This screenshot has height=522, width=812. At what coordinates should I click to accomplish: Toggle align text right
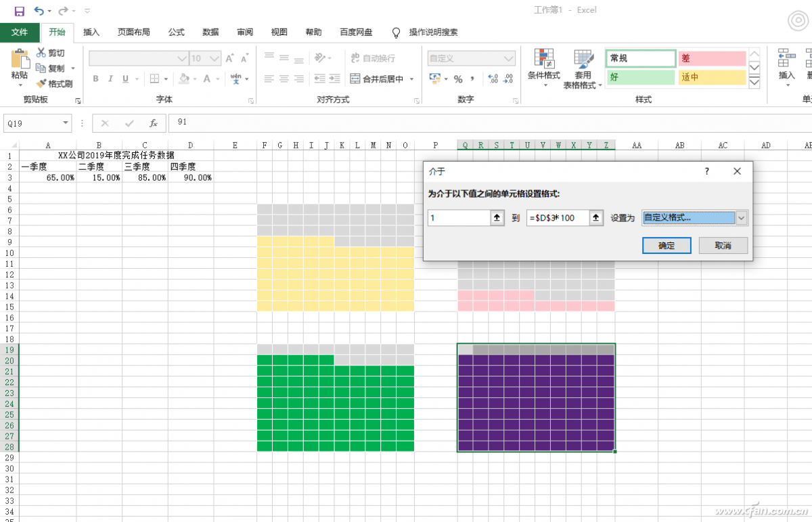tap(298, 79)
